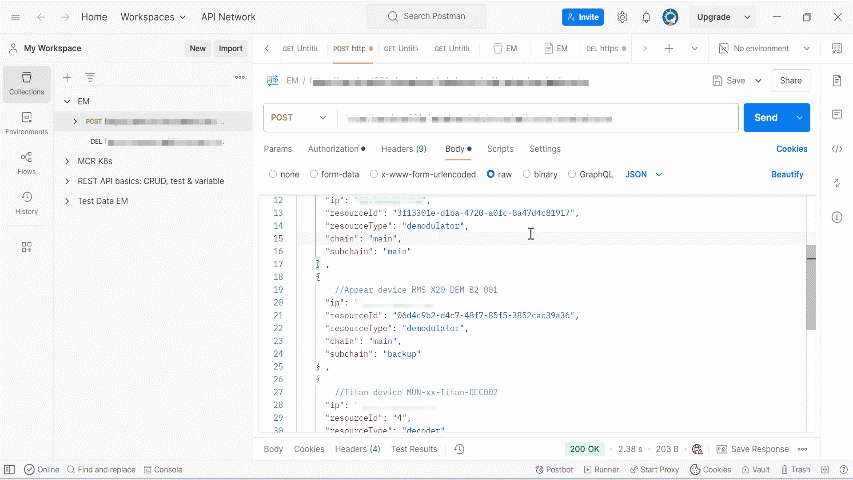Switch to the Scripts tab

pos(500,149)
